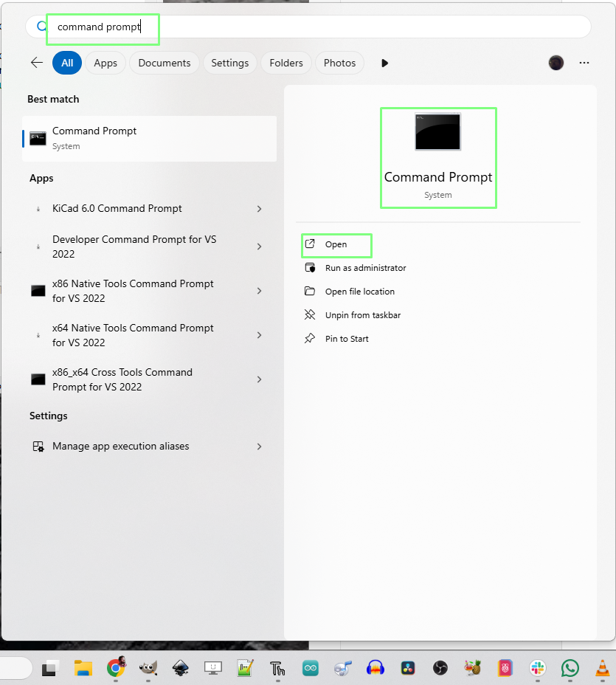
Task: Select the x86_x64 Cross Tools Command Prompt result
Action: tap(149, 379)
